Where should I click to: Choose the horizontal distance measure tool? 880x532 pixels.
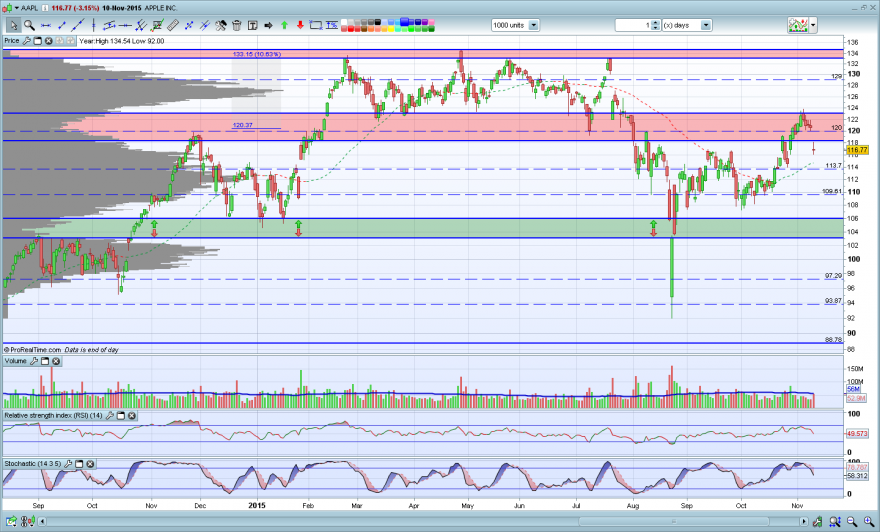(45, 25)
